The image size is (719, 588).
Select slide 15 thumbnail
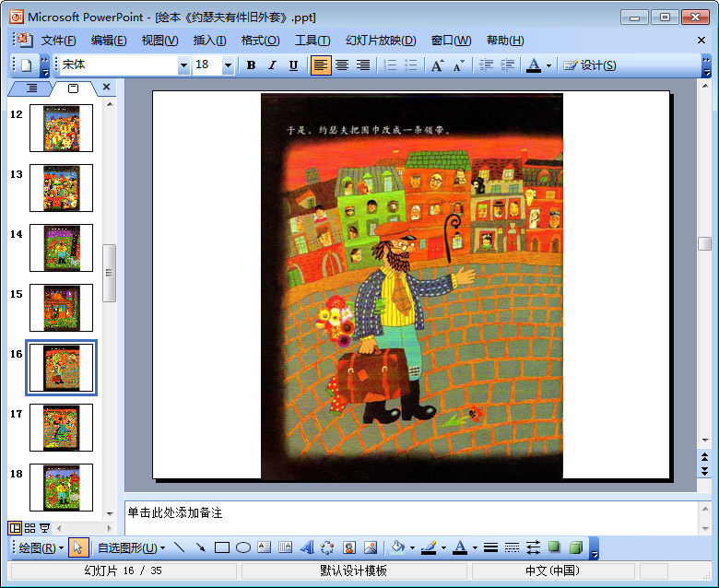pos(61,308)
